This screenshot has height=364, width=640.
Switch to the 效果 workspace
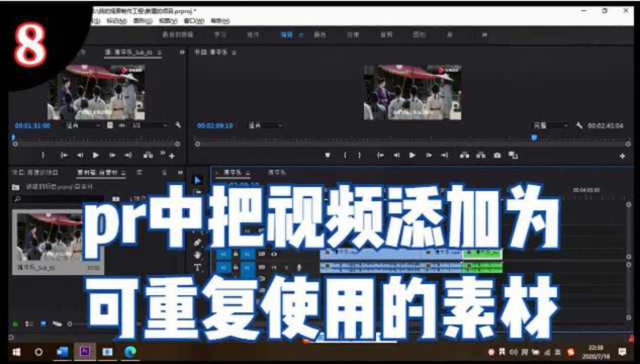click(x=353, y=35)
